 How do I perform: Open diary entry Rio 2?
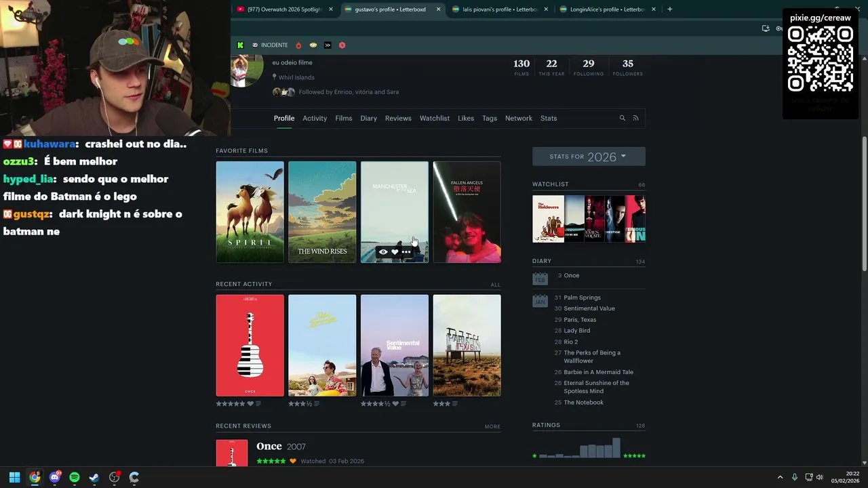(571, 342)
